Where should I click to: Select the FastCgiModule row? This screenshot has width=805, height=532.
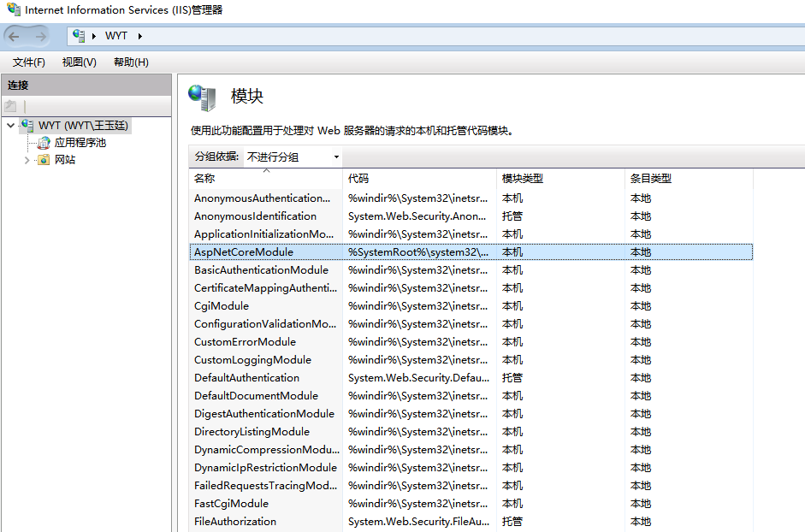(x=471, y=504)
